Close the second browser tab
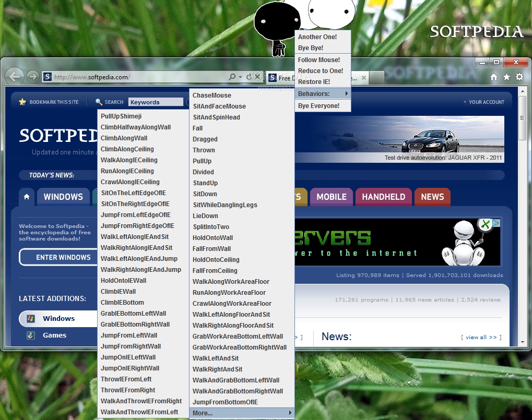This screenshot has width=532, height=420. (x=364, y=78)
